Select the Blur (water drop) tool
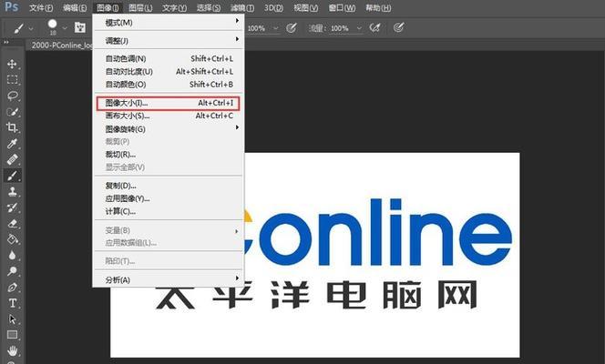The width and height of the screenshot is (605, 364). 12,256
